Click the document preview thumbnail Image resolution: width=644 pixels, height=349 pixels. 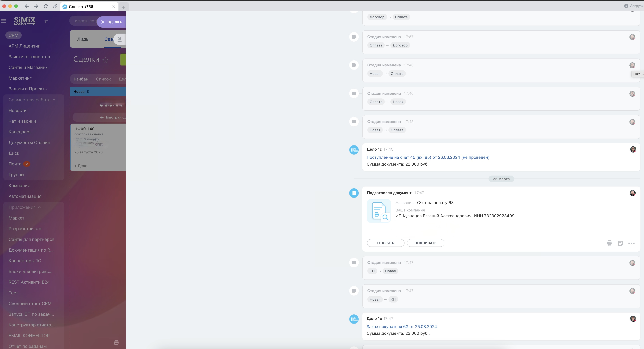(378, 211)
